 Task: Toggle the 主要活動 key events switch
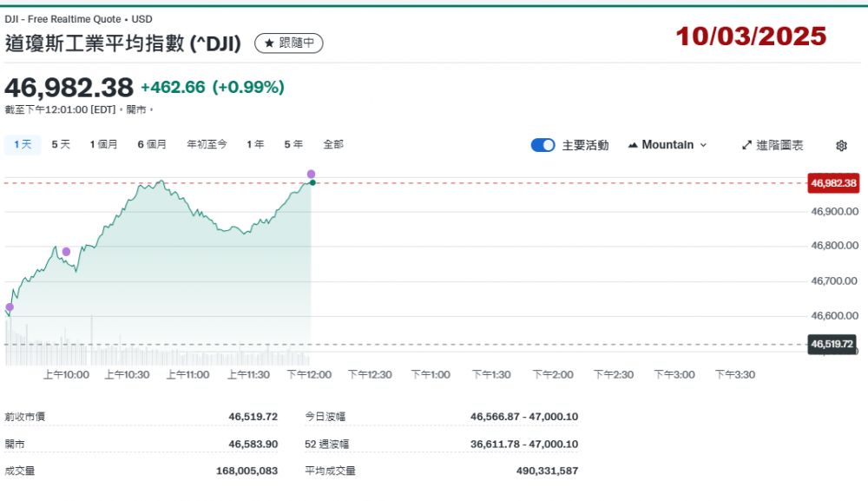click(x=542, y=145)
